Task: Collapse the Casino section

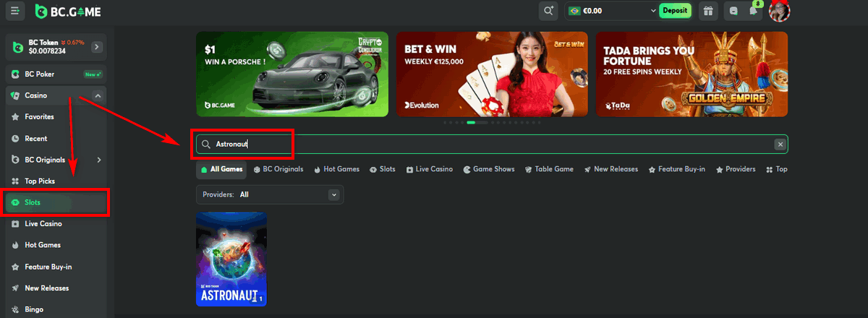Action: [98, 95]
